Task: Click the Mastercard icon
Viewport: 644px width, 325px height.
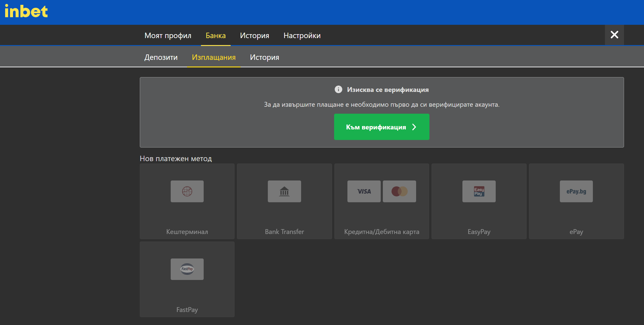Action: click(x=399, y=191)
